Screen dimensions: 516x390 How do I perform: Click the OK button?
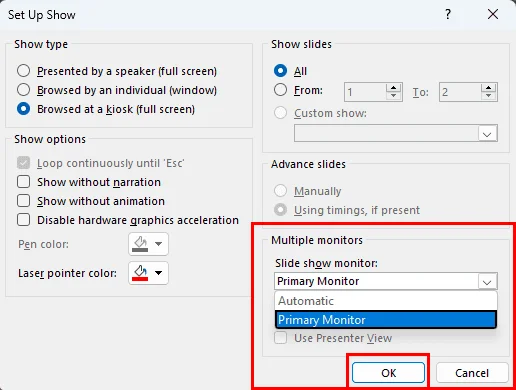point(388,373)
